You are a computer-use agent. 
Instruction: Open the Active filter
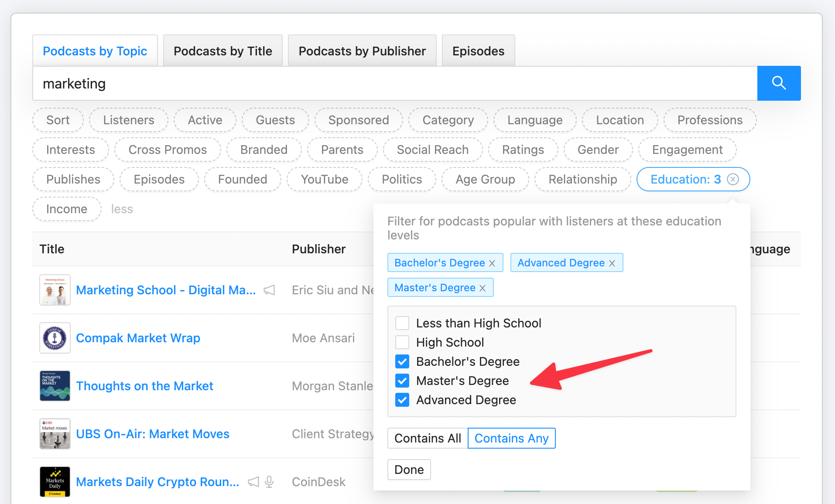click(x=205, y=120)
